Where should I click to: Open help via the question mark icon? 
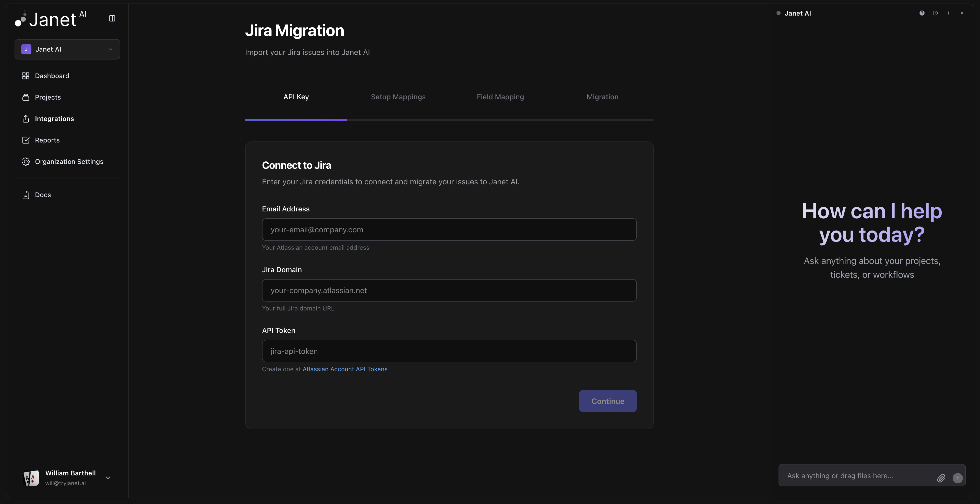click(x=922, y=13)
